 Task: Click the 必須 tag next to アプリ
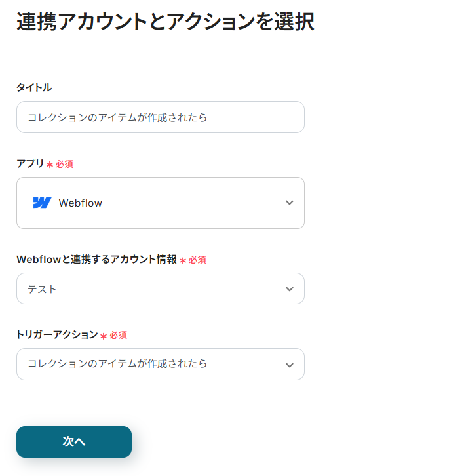click(64, 164)
